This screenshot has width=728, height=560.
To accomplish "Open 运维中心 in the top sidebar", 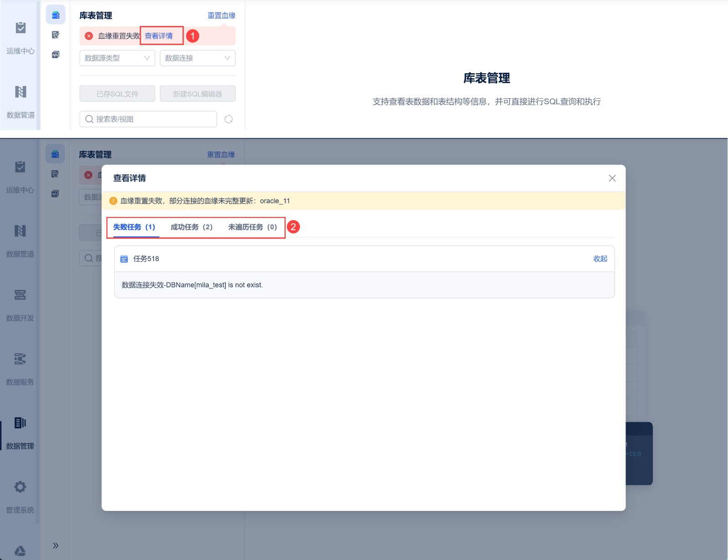I will (20, 38).
